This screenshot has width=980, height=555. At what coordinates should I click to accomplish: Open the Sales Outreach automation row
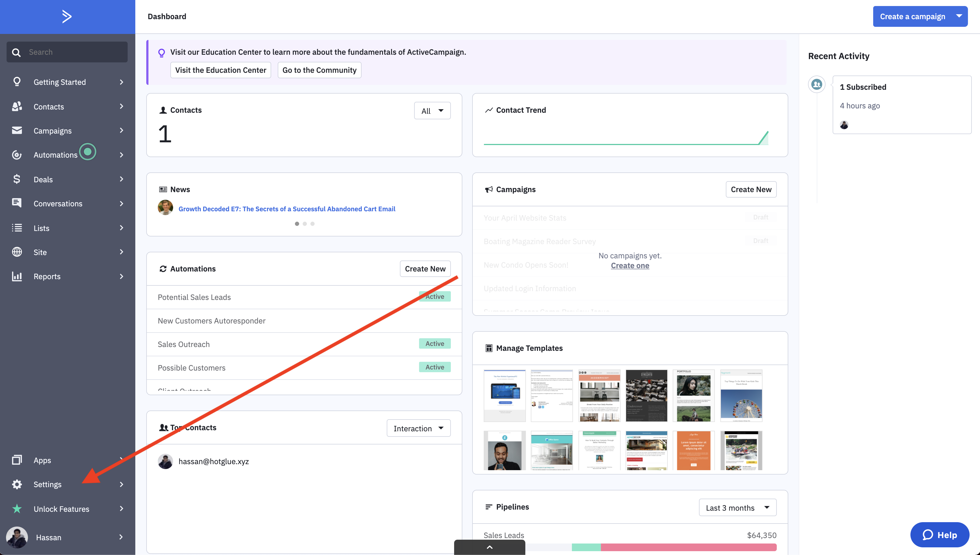pos(304,344)
